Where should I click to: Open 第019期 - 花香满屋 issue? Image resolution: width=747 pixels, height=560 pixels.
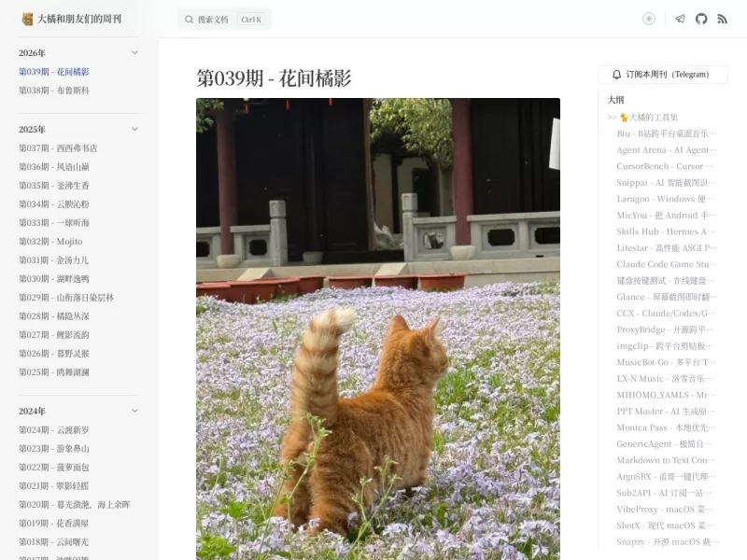click(54, 523)
